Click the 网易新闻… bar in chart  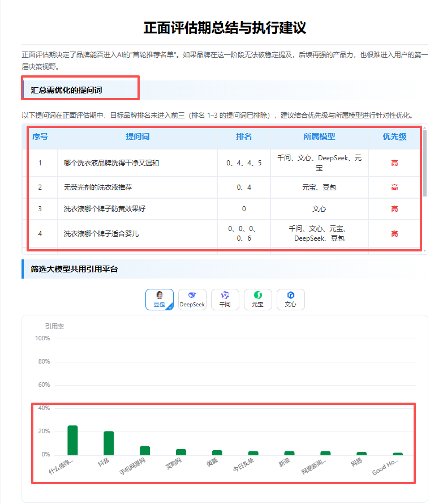(325, 453)
